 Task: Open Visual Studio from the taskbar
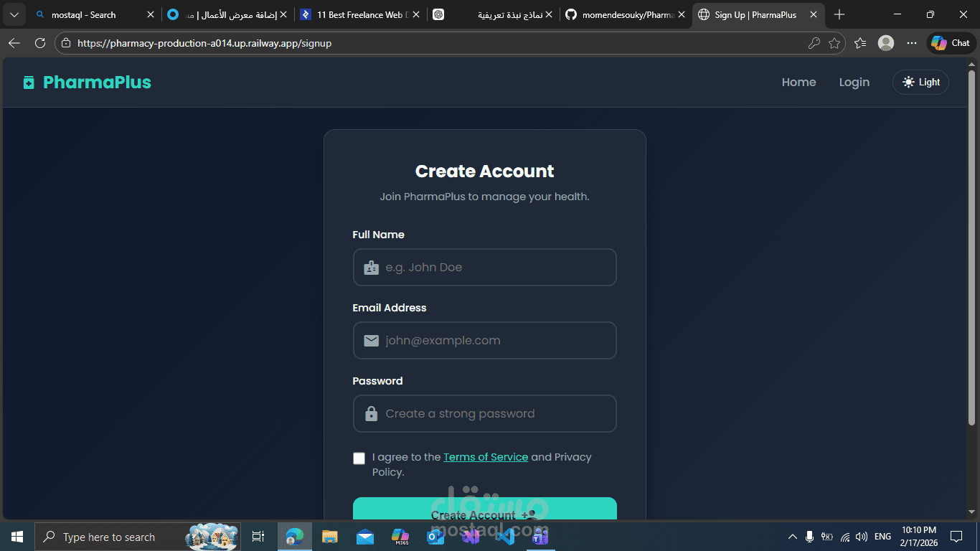click(471, 537)
